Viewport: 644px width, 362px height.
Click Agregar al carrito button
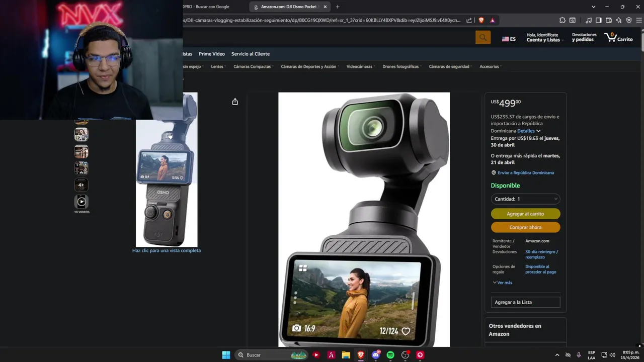[525, 214]
